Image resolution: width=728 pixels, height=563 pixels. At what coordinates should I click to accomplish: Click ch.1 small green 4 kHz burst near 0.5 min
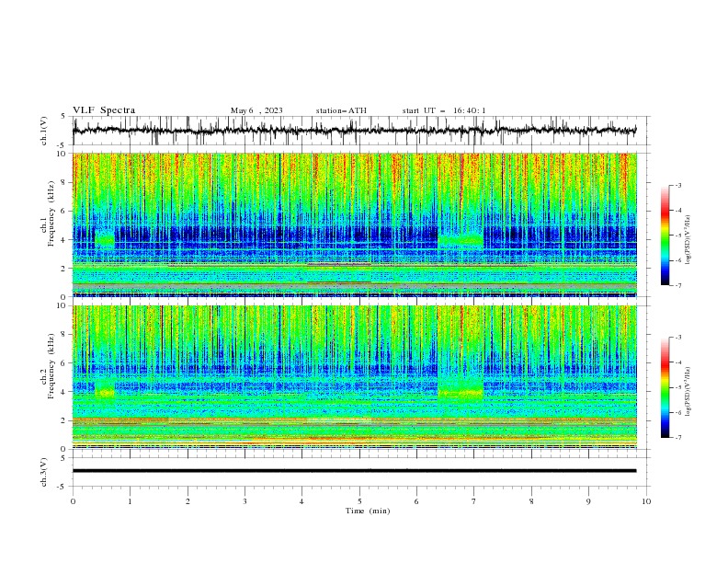pos(105,240)
